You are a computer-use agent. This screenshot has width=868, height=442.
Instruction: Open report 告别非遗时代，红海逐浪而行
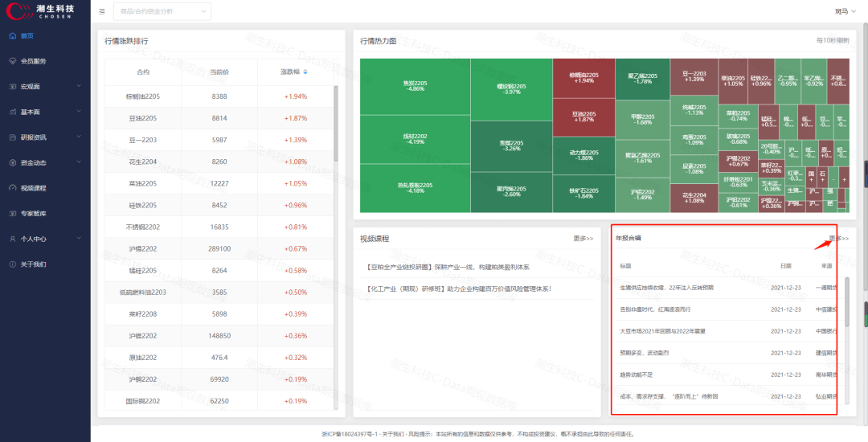tap(656, 309)
